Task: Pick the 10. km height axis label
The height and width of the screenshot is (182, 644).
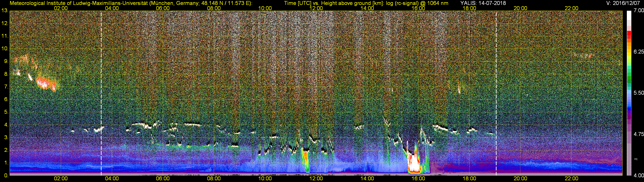Action: [5, 49]
